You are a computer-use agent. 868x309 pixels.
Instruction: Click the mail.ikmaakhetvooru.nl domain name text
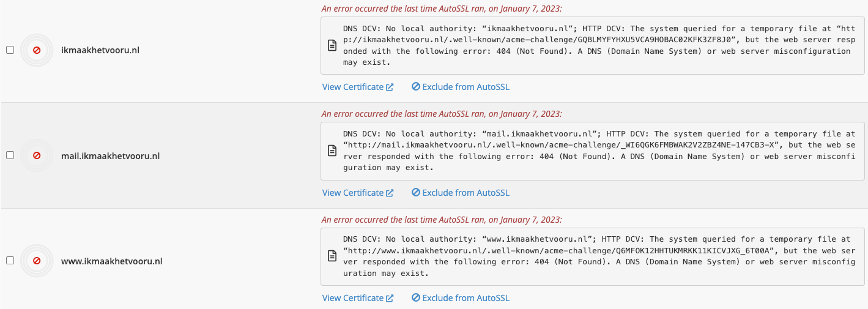pyautogui.click(x=110, y=156)
